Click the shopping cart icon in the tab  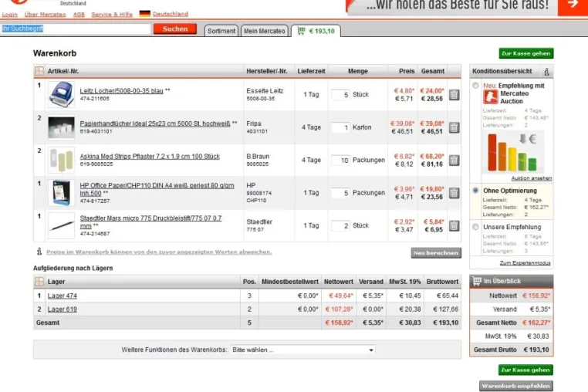pyautogui.click(x=301, y=31)
